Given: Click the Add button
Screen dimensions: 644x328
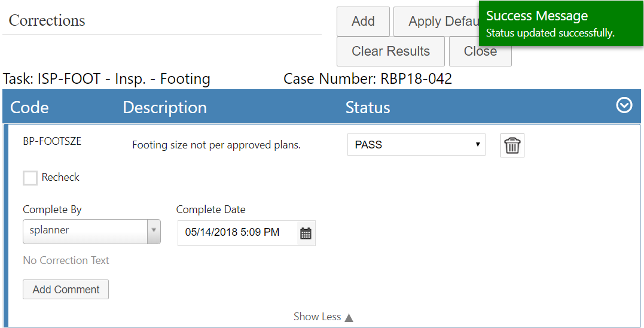Looking at the screenshot, I should coord(363,22).
